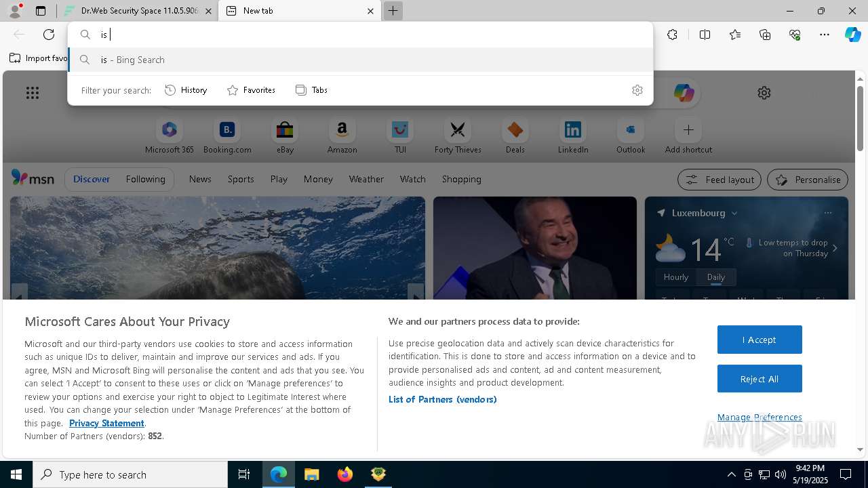This screenshot has height=488, width=868.
Task: Open the TUI shortcut
Action: pyautogui.click(x=400, y=136)
